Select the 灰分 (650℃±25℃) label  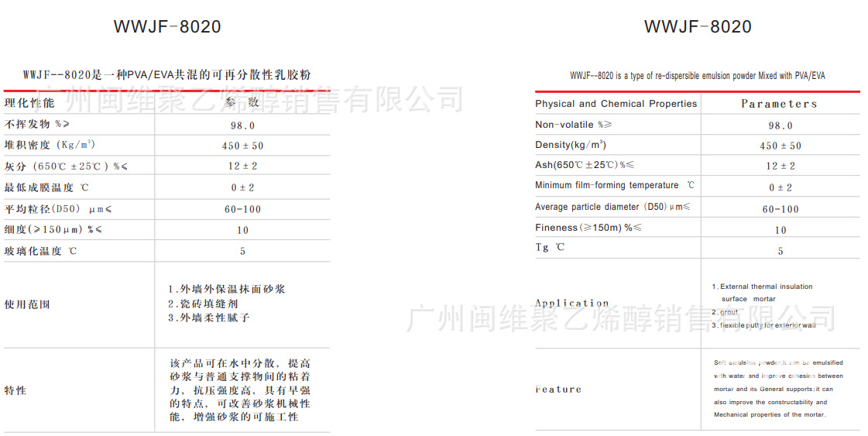(66, 167)
